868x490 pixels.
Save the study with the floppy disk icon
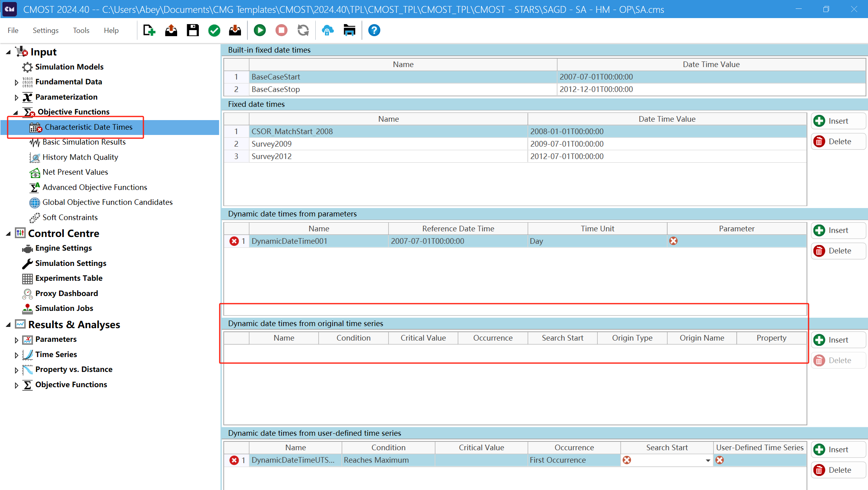point(193,31)
